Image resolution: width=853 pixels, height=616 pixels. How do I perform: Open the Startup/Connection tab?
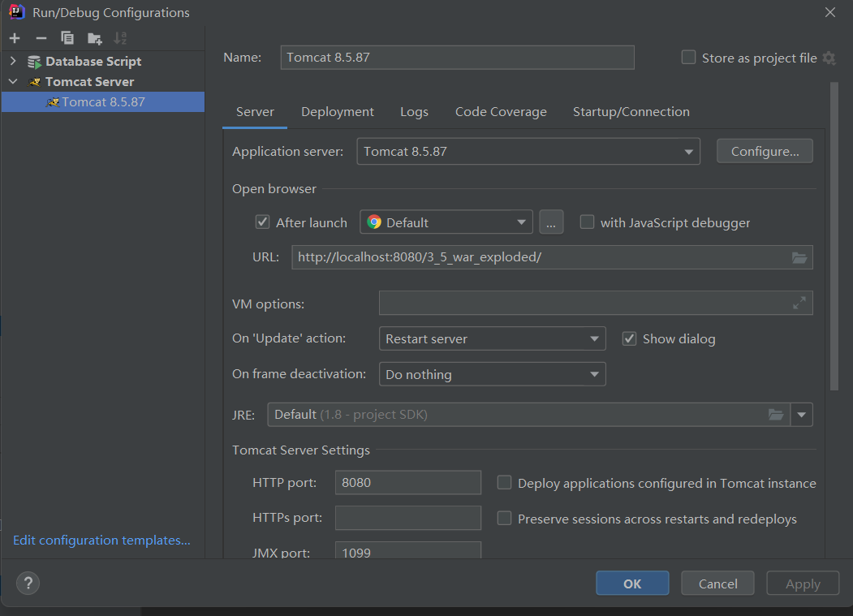pos(631,112)
